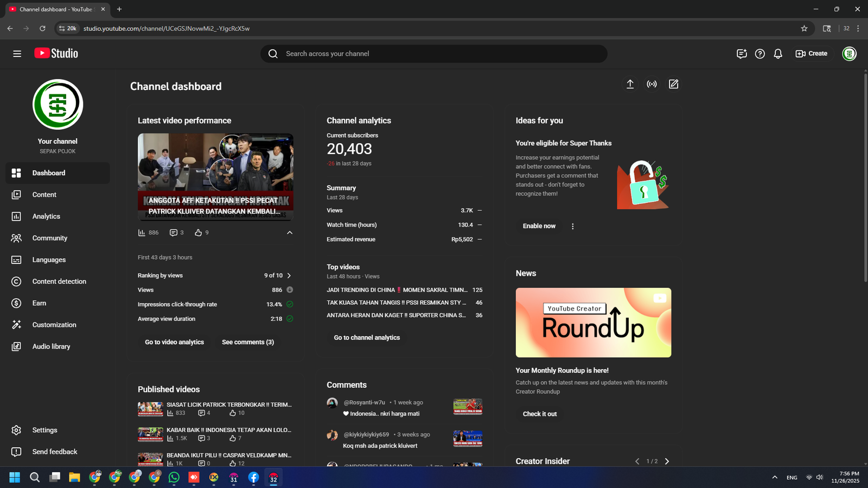Viewport: 868px width, 488px height.
Task: Click See comments (3) link
Action: pos(248,342)
